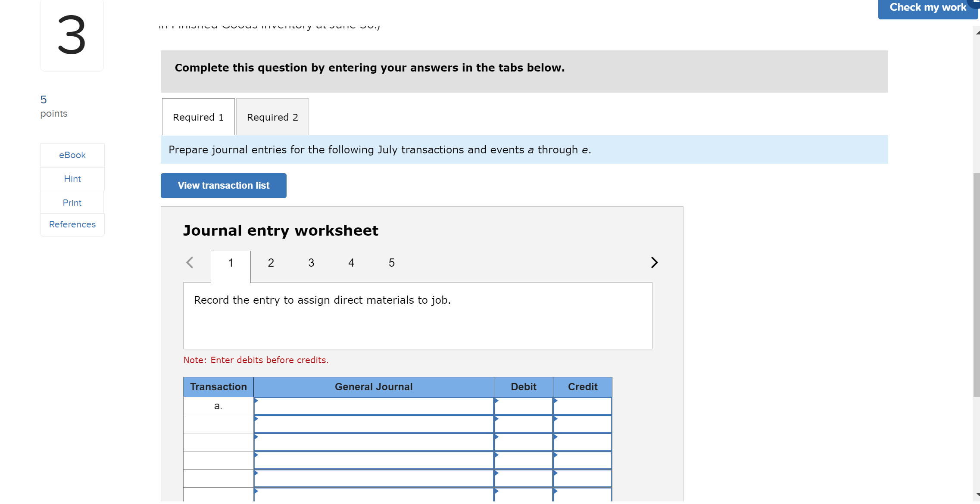Click the References link
The height and width of the screenshot is (504, 980).
pyautogui.click(x=72, y=224)
